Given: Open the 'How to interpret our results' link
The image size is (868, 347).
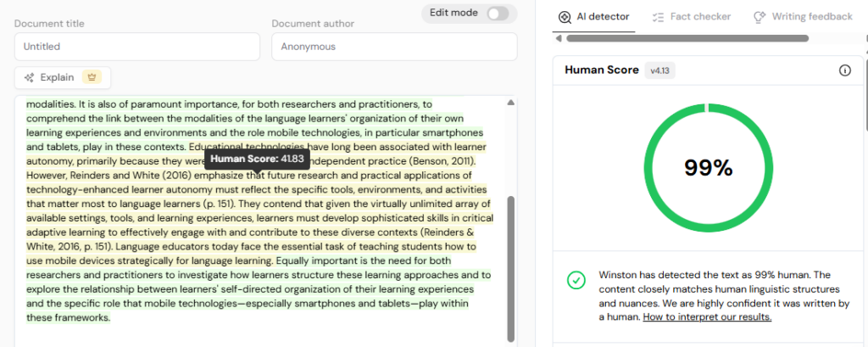Looking at the screenshot, I should [x=707, y=316].
